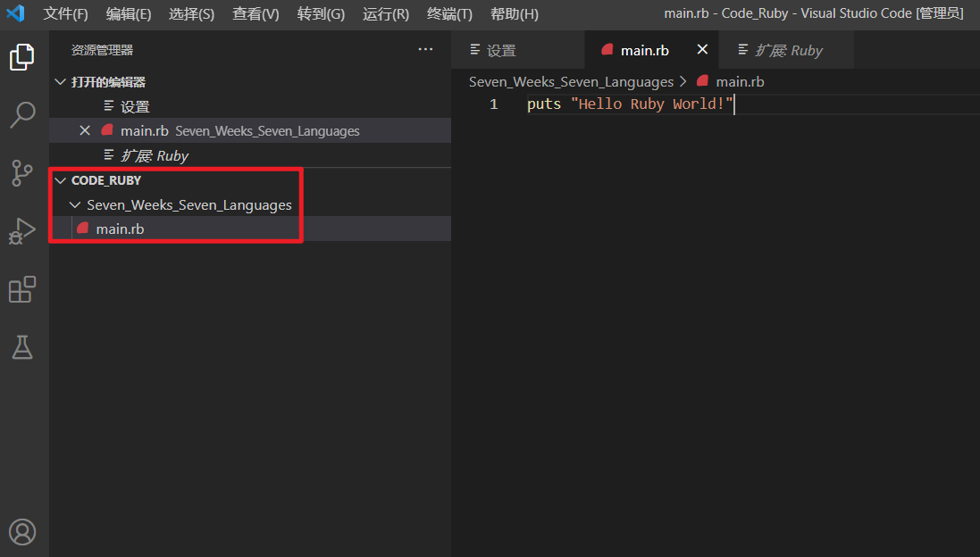Switch to the 设置 editor tab
980x557 pixels.
(517, 50)
